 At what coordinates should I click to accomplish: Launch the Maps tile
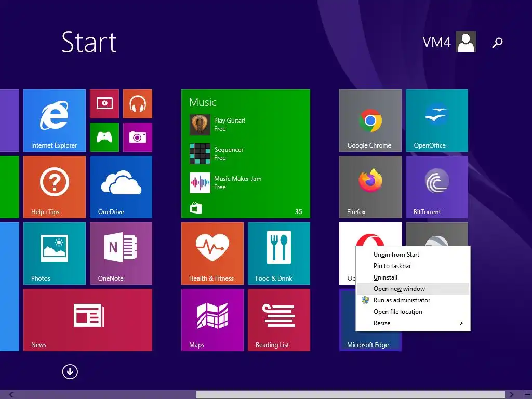(212, 320)
